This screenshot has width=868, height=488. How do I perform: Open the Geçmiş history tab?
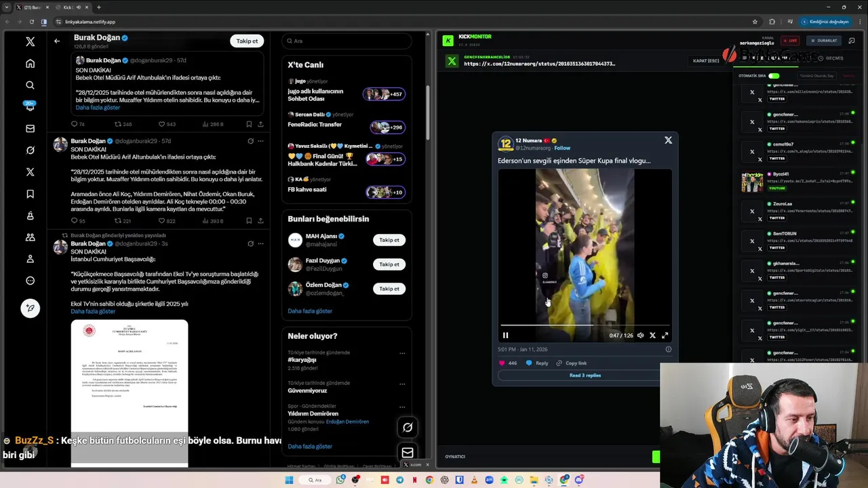pos(831,58)
